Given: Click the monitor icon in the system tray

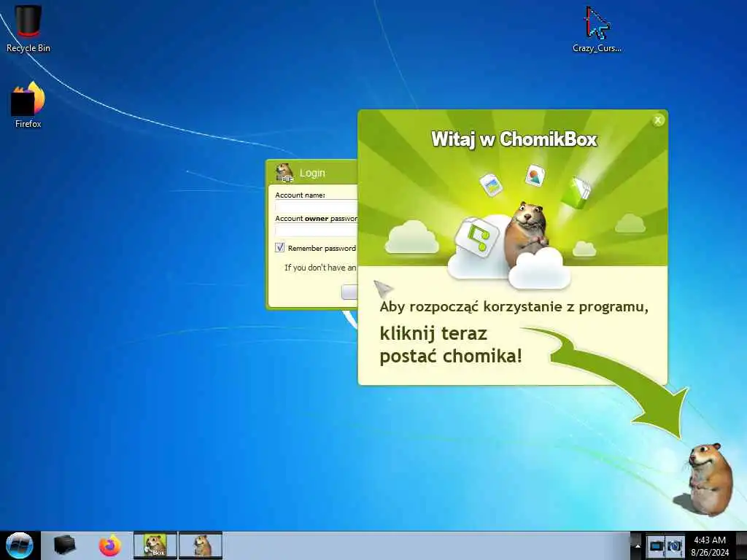Looking at the screenshot, I should click(657, 545).
